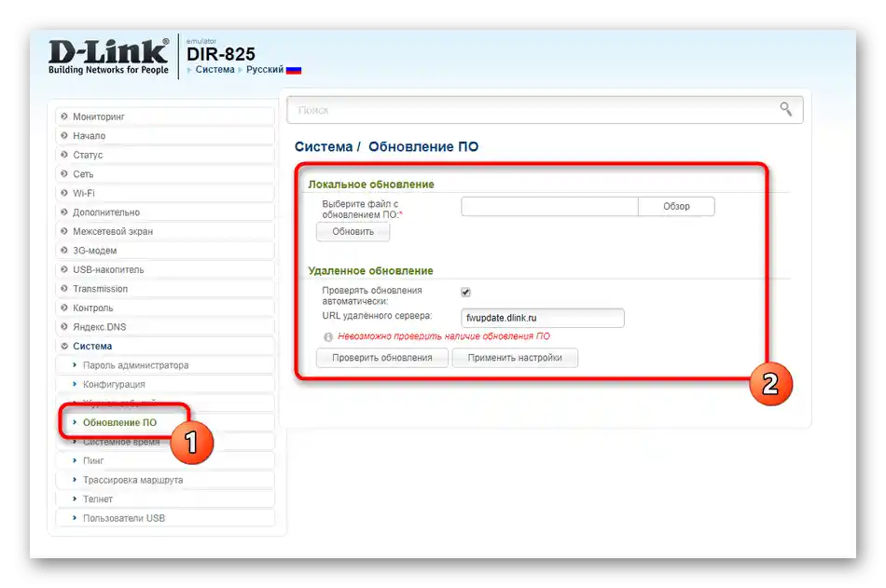Viewport: 886px width, 588px height.
Task: Click the Удаленное обновление heading
Action: [370, 271]
